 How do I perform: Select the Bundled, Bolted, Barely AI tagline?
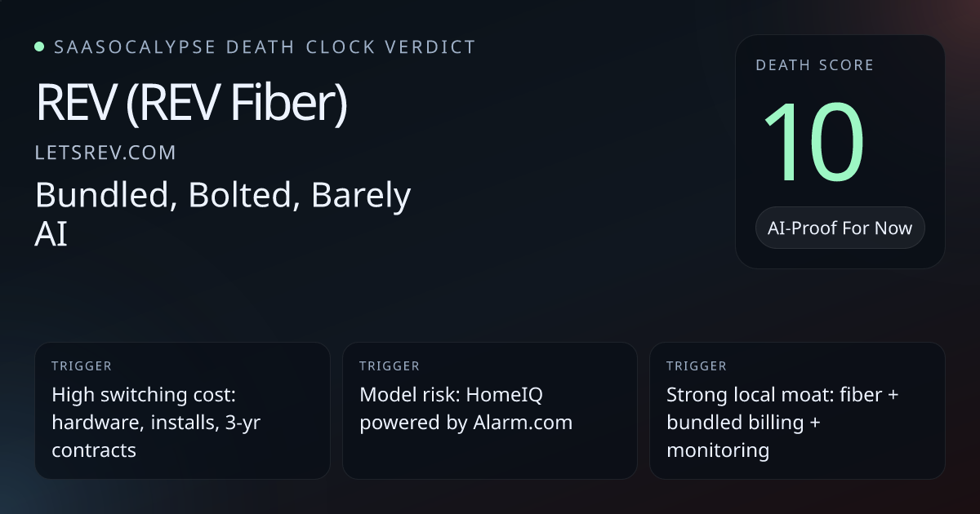point(223,215)
